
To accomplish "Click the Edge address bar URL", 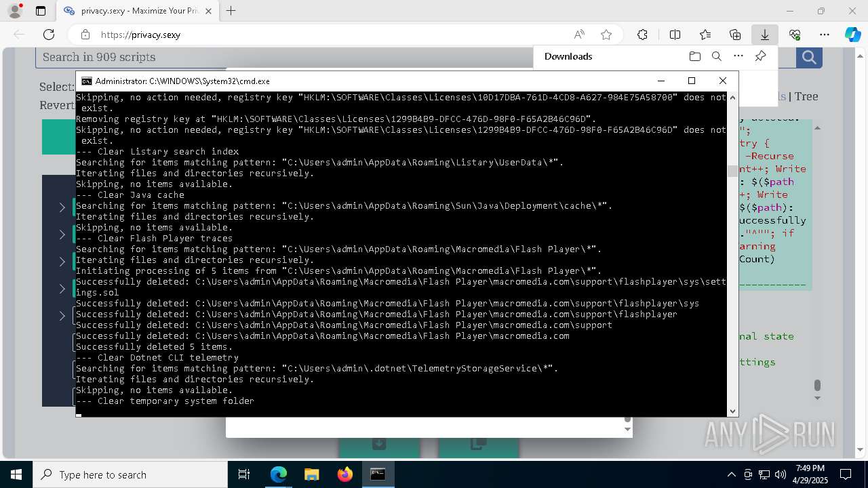I will coord(140,35).
